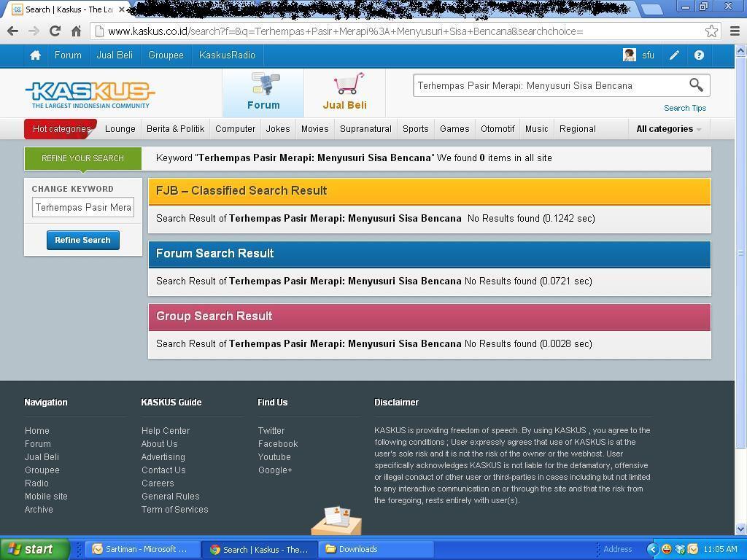Click the browser forward arrow
The width and height of the screenshot is (747, 560).
34,31
